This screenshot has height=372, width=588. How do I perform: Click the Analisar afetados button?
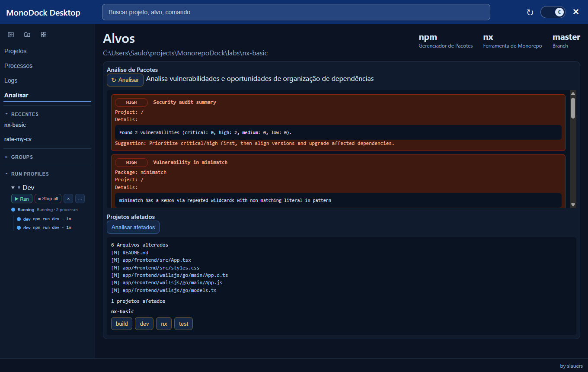133,227
